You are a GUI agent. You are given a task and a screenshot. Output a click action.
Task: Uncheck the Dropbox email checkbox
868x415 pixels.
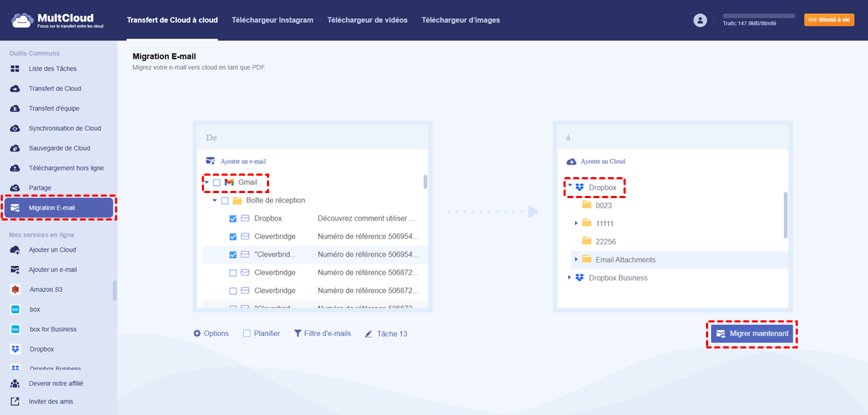tap(233, 218)
